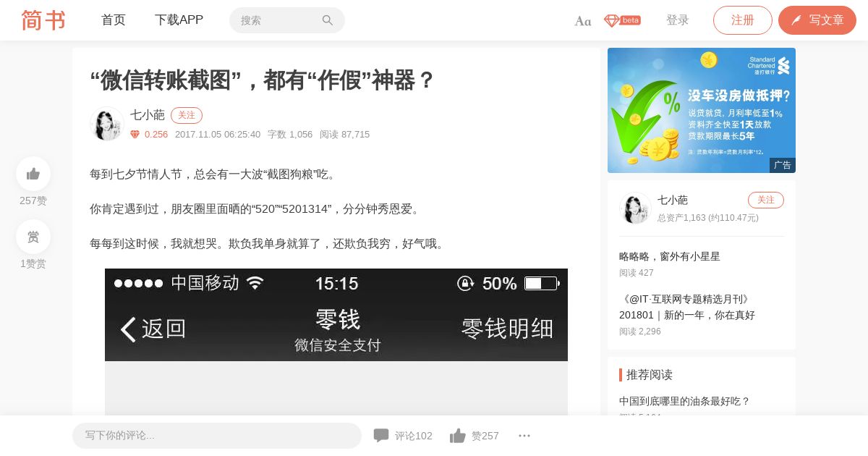Click the 注册 register button
868x456 pixels.
click(743, 20)
